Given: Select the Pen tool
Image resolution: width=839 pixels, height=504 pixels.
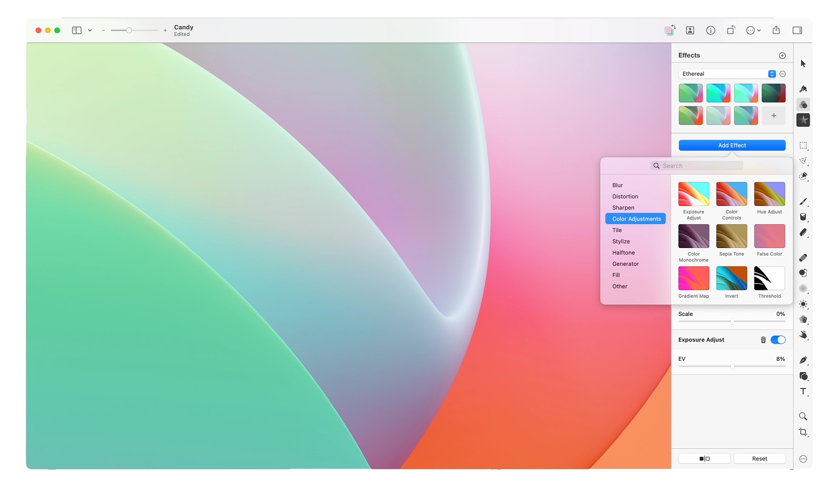Looking at the screenshot, I should coord(803,360).
